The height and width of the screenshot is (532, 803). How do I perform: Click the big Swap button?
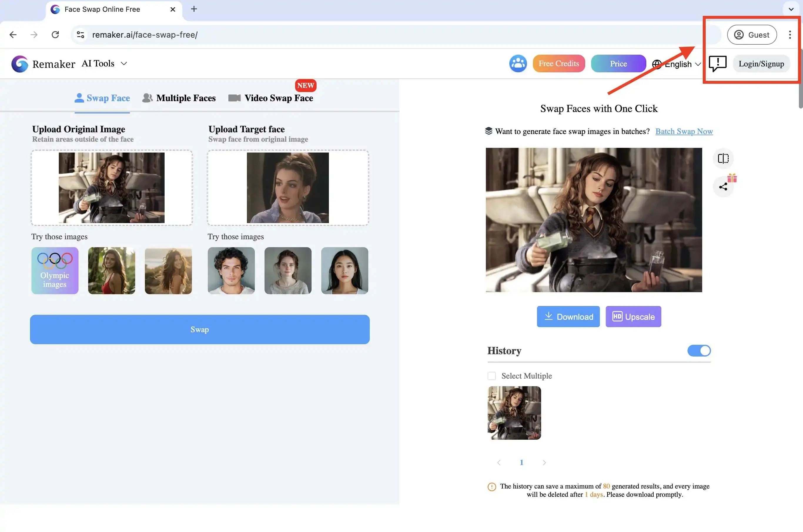200,329
